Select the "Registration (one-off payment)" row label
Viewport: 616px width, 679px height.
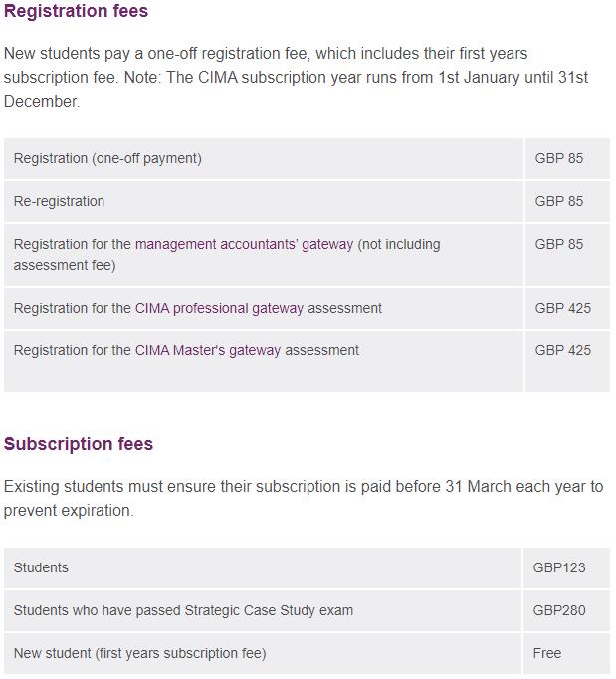[x=107, y=158]
